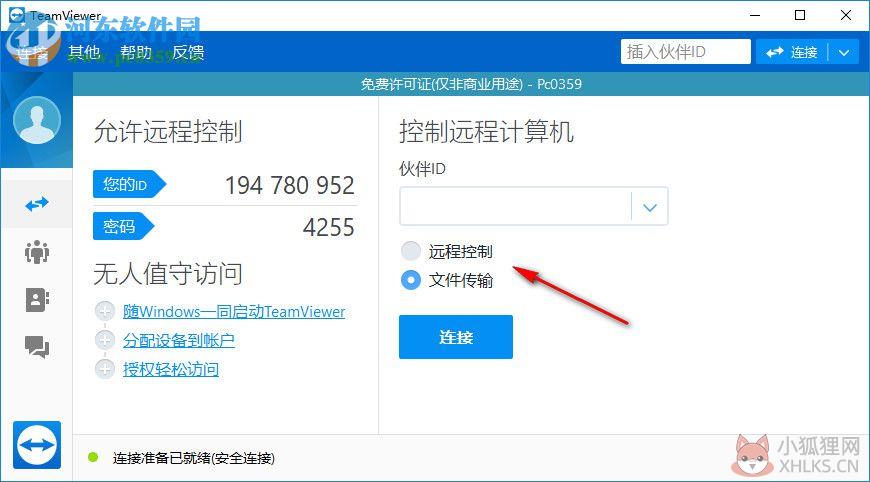The height and width of the screenshot is (482, 870).
Task: Click the 免费许可证(仅非商业用途) license banner
Action: (471, 84)
